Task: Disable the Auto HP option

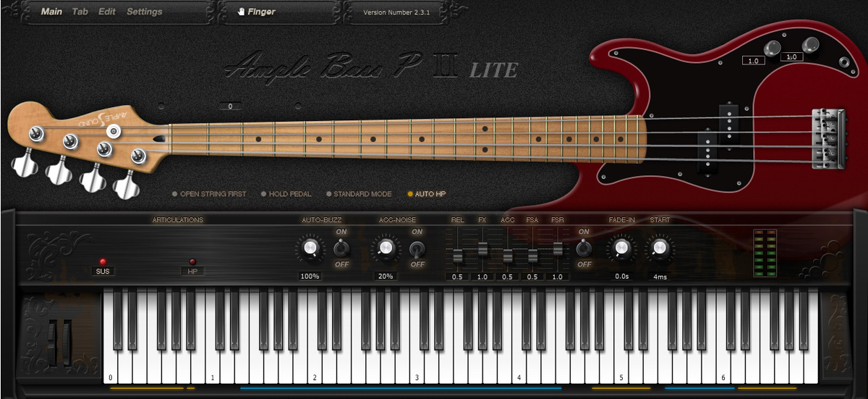Action: click(426, 194)
